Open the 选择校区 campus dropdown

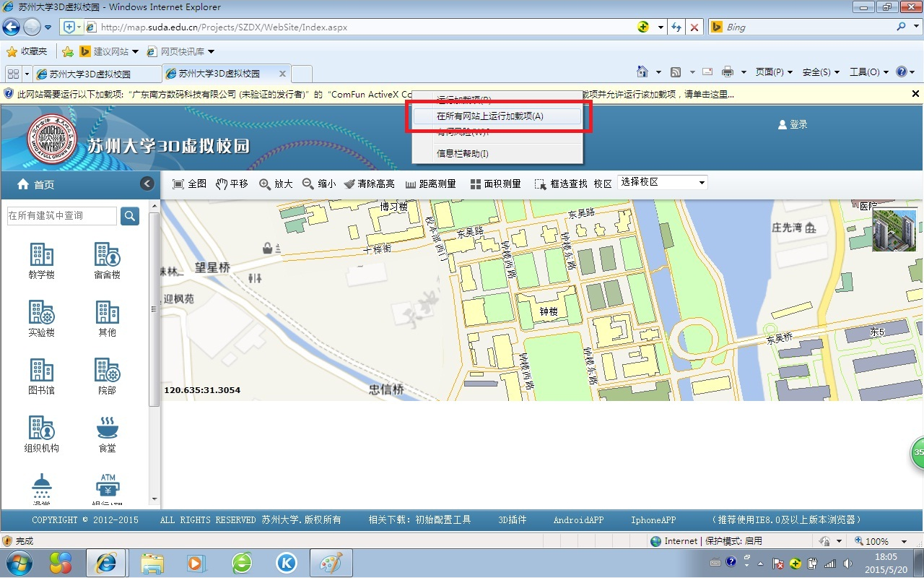click(663, 183)
